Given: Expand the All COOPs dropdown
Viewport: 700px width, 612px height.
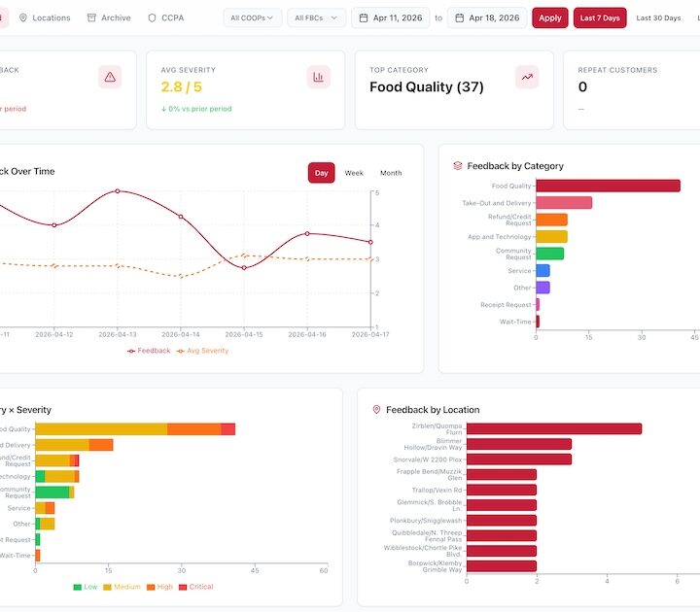Looking at the screenshot, I should (x=252, y=17).
